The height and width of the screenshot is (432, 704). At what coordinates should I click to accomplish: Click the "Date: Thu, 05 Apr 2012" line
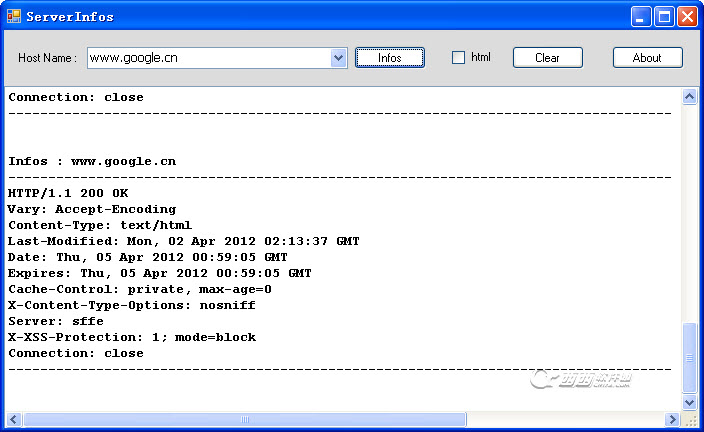coord(148,257)
